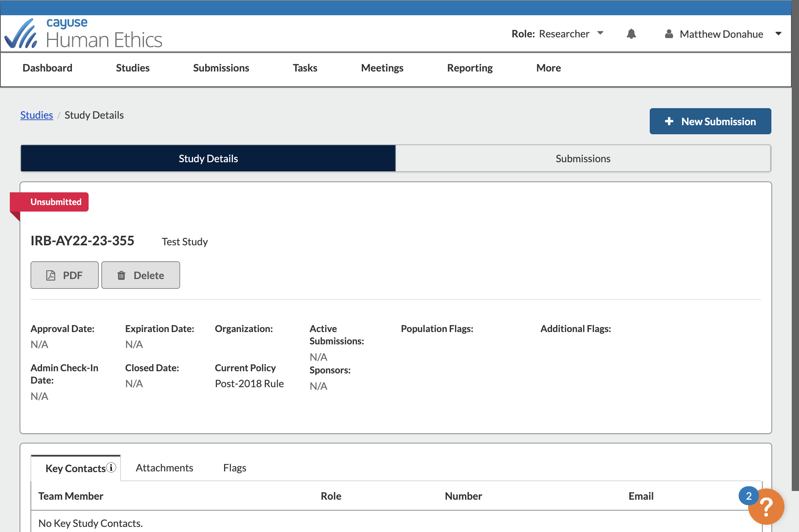Click the user profile silhouette icon
The width and height of the screenshot is (799, 532).
tap(669, 34)
